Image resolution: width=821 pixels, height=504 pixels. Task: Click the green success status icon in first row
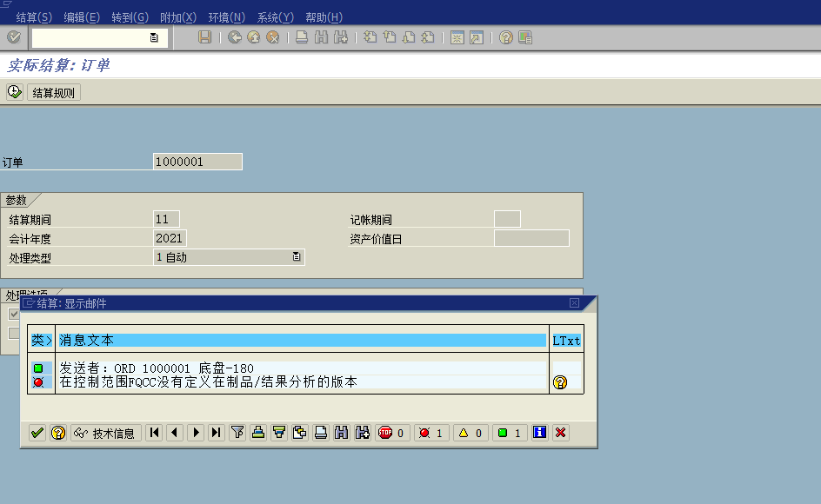(x=38, y=368)
